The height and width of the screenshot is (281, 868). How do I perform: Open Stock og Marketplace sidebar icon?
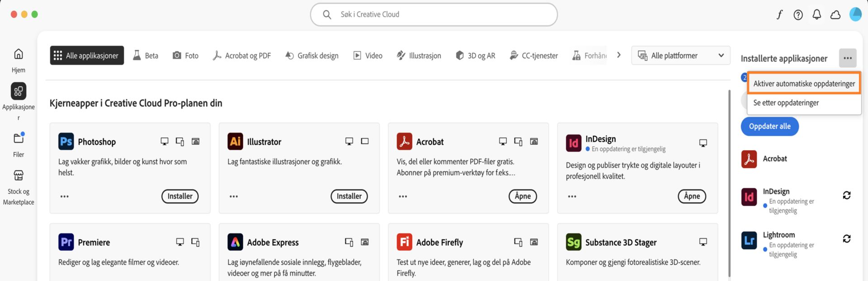[19, 175]
